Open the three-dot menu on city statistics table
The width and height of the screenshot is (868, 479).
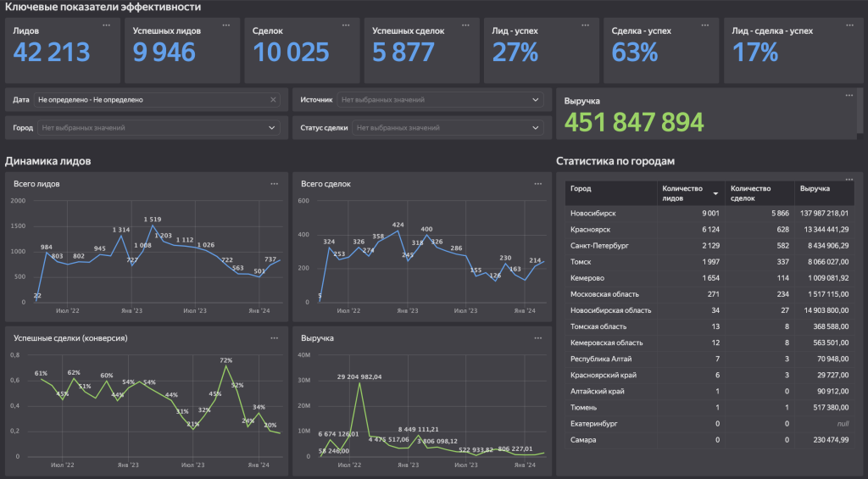coord(849,178)
